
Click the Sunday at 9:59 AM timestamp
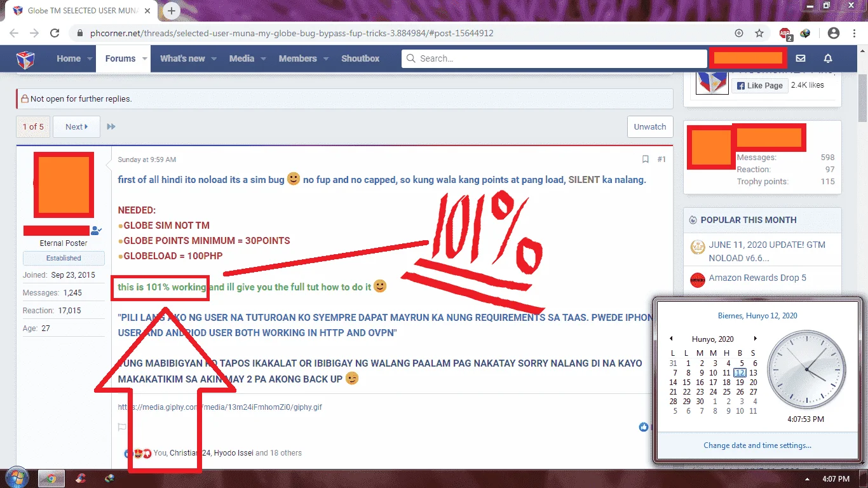pyautogui.click(x=147, y=159)
